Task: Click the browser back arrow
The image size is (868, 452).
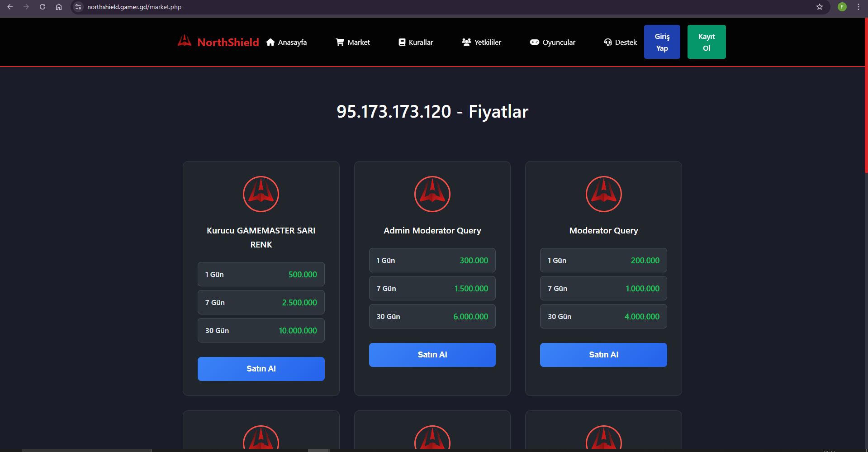Action: (x=10, y=7)
